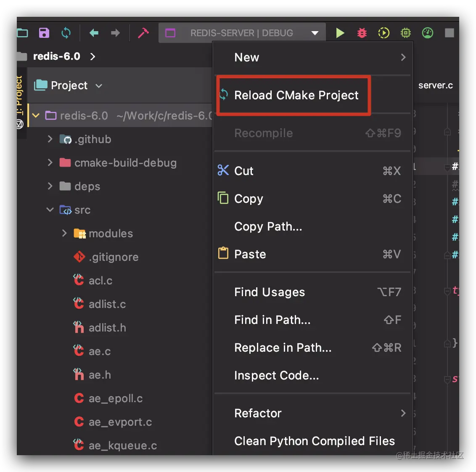This screenshot has height=472, width=476.
Task: Click the Save All toolbar icon
Action: coord(44,33)
